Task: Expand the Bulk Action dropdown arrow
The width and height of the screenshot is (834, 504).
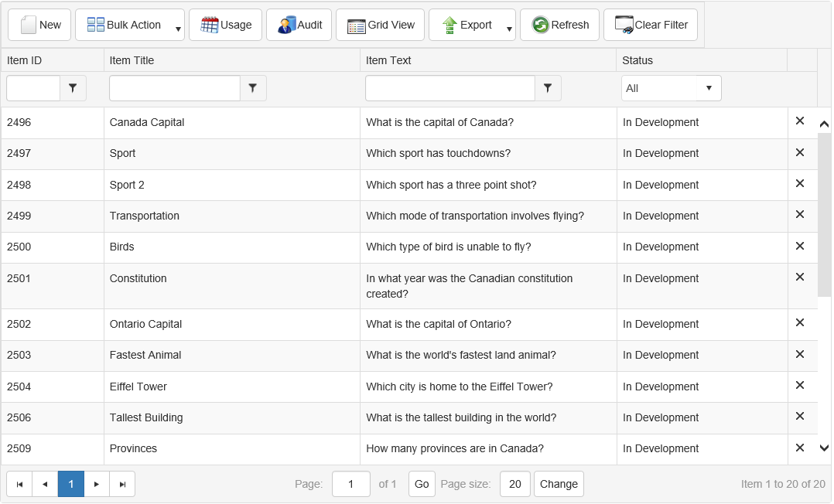Action: (x=178, y=29)
